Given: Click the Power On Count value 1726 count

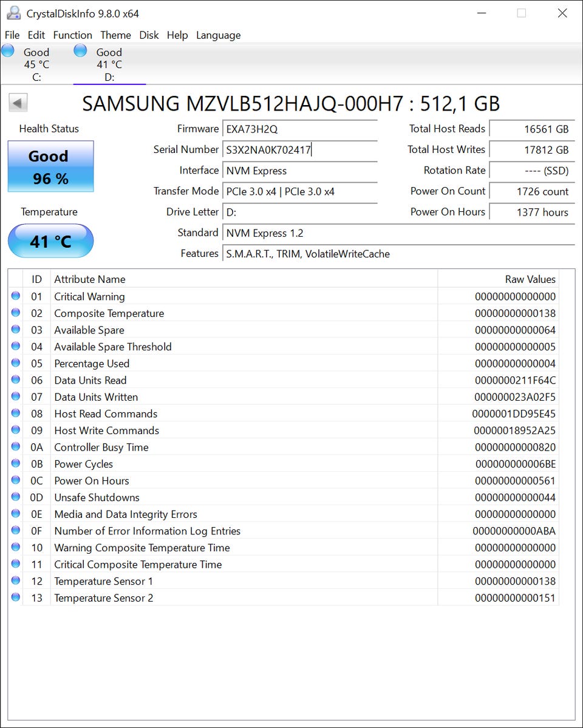Looking at the screenshot, I should (x=532, y=191).
